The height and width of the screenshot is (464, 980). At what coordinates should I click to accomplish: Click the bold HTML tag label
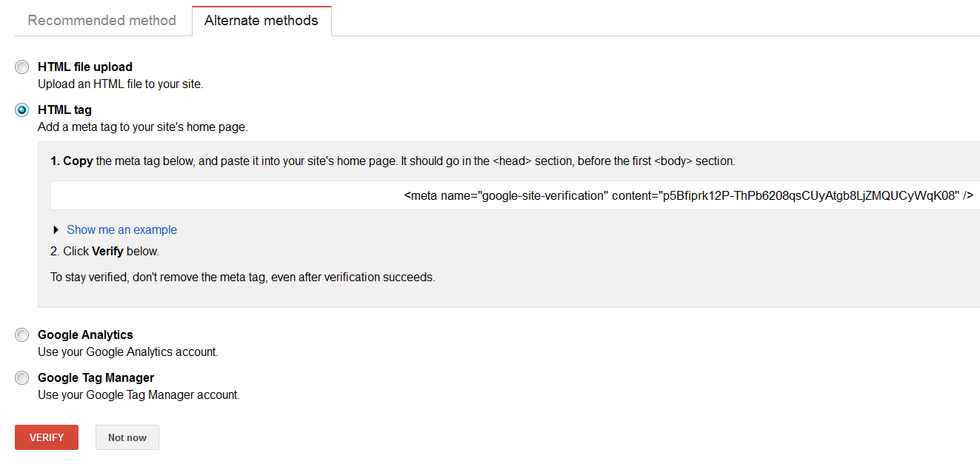pyautogui.click(x=65, y=110)
